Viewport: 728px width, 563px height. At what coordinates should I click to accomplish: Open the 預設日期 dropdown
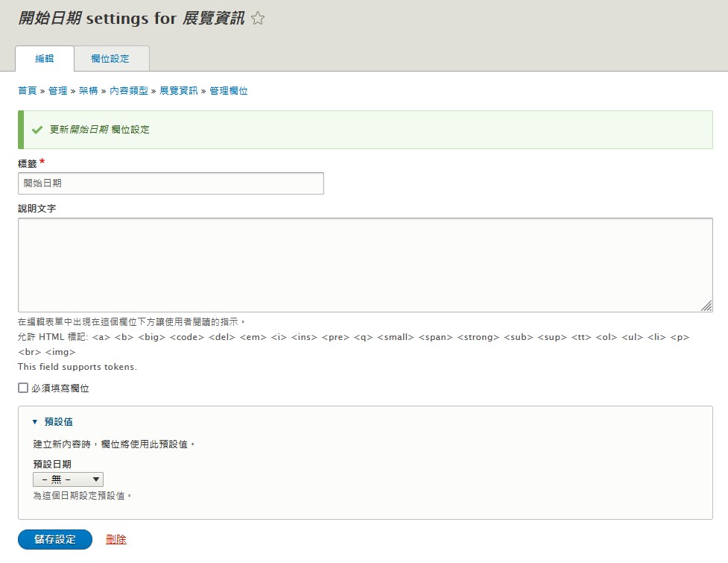(x=68, y=479)
